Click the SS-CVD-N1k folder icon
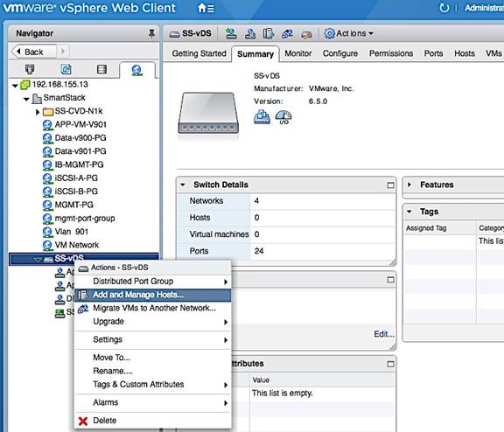Screen dimensions: 504x432 click(x=48, y=111)
